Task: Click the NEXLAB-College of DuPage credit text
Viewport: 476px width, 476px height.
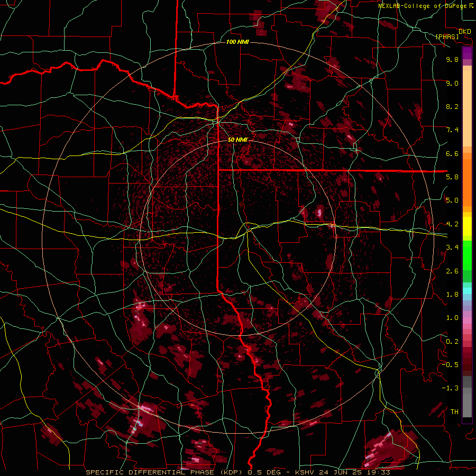Action: click(424, 6)
